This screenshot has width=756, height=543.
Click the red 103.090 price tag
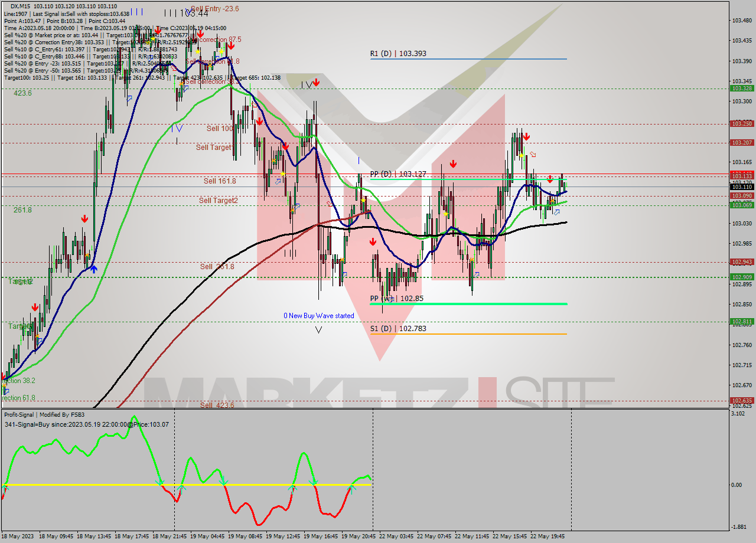point(742,196)
